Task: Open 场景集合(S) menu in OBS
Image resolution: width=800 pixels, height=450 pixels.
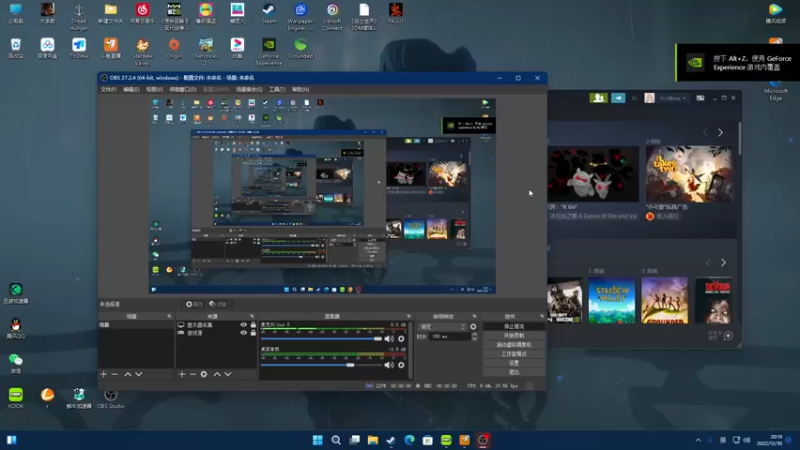Action: 249,89
